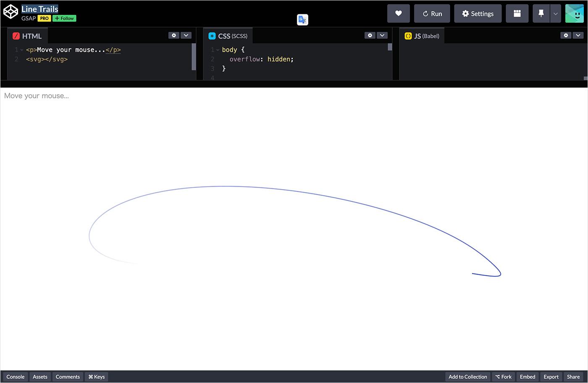The width and height of the screenshot is (588, 383).
Task: Click the Google Translate extension icon
Action: tap(302, 20)
